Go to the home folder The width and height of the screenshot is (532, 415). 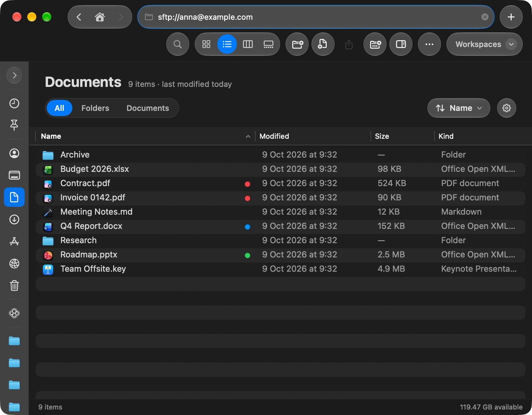pyautogui.click(x=100, y=17)
